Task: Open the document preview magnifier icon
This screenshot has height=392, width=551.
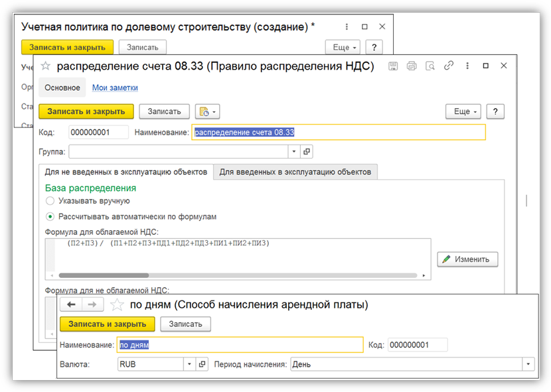Action: [x=430, y=66]
